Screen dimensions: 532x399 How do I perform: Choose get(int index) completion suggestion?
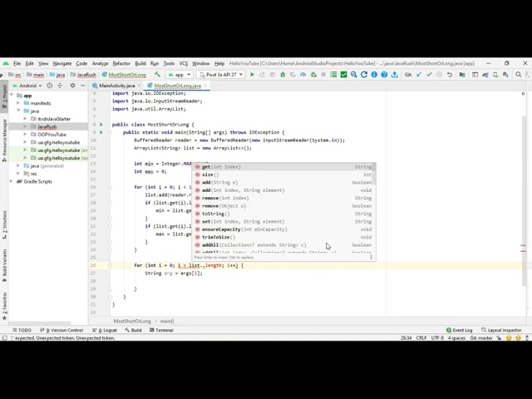[x=283, y=166]
